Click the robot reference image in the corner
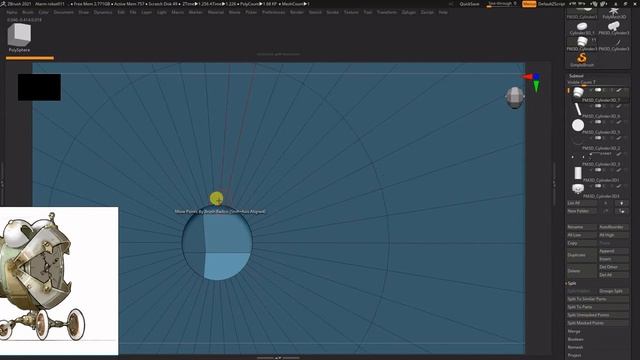 tap(59, 281)
